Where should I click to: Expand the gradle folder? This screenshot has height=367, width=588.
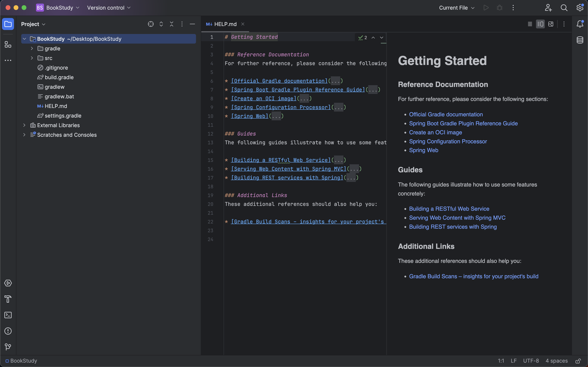[32, 49]
